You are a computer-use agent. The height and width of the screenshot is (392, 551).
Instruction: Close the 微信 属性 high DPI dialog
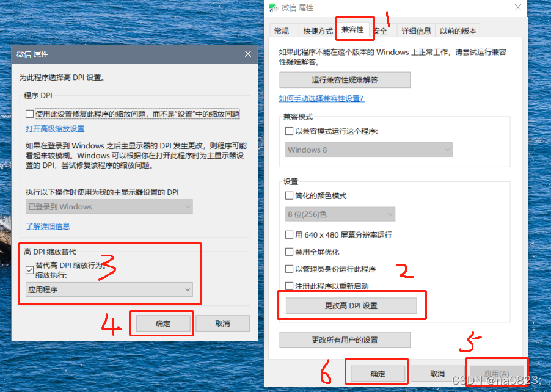click(248, 54)
